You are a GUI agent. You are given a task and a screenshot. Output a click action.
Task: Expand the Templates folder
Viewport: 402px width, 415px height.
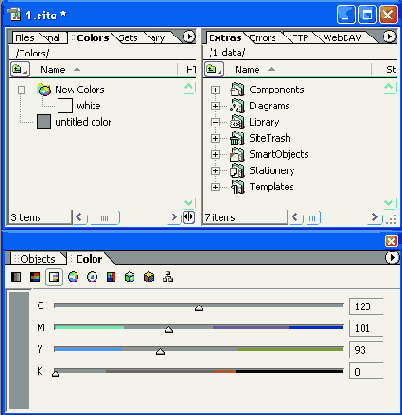coord(215,187)
